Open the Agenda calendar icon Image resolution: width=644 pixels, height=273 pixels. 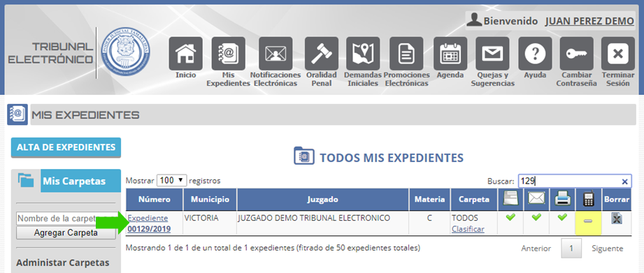[x=450, y=54]
